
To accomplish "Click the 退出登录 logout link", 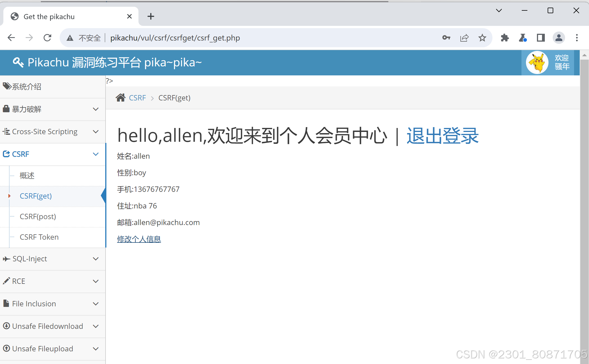I will pos(442,136).
